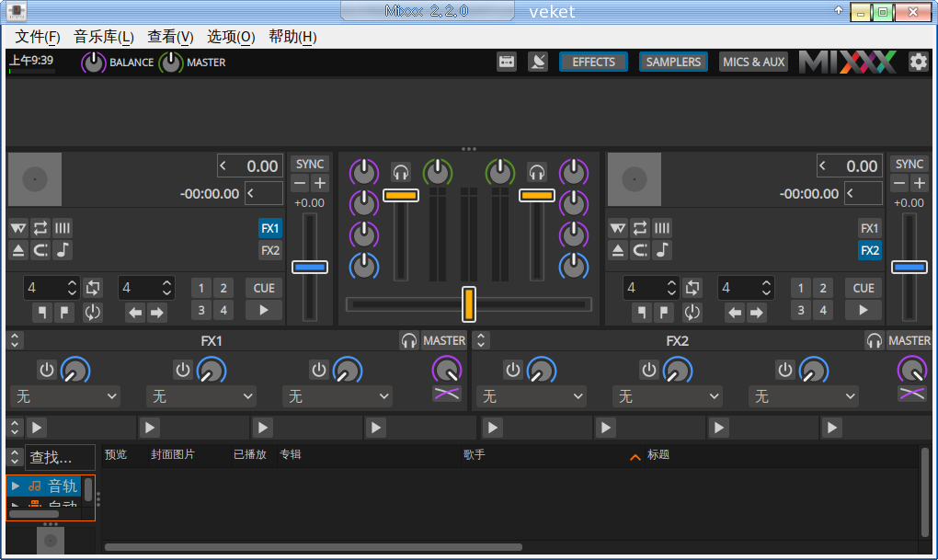The width and height of the screenshot is (938, 560).
Task: Expand the FX2 unit panel
Action: (481, 340)
